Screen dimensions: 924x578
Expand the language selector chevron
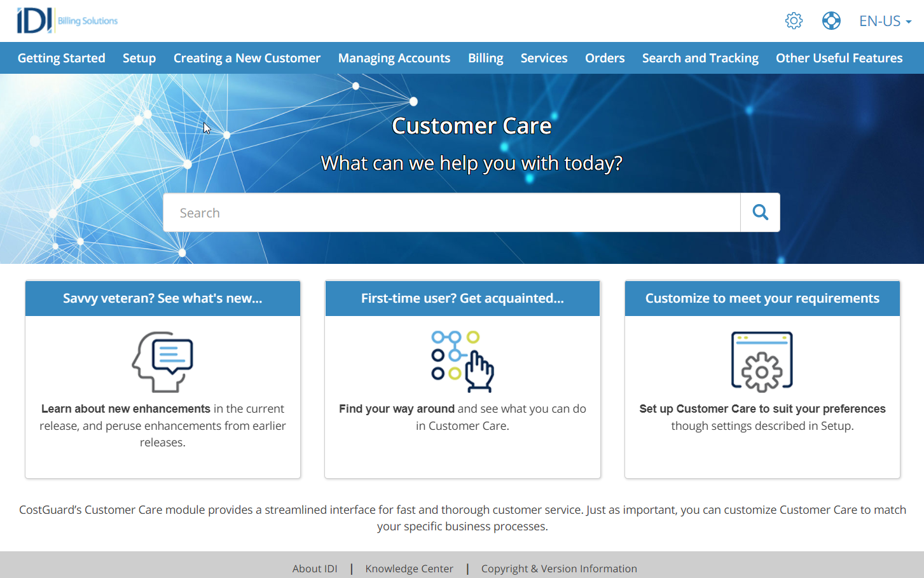click(909, 22)
